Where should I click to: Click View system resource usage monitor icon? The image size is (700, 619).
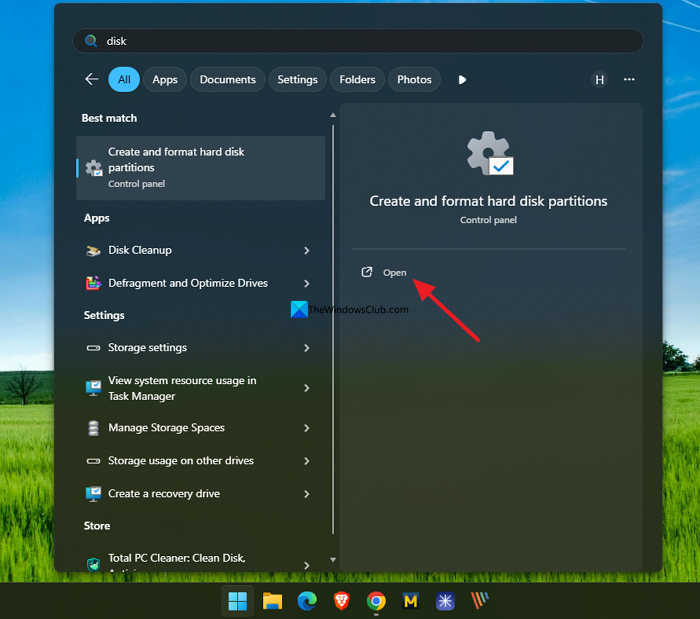click(93, 388)
